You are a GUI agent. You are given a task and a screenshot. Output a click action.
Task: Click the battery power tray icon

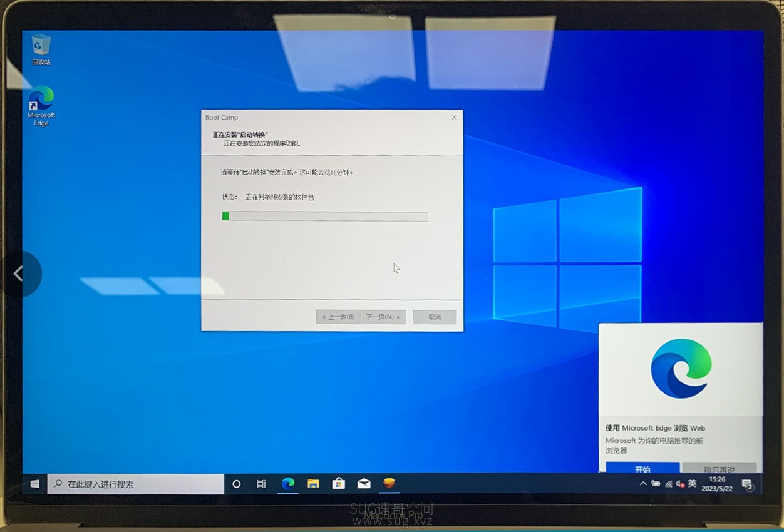[x=656, y=484]
